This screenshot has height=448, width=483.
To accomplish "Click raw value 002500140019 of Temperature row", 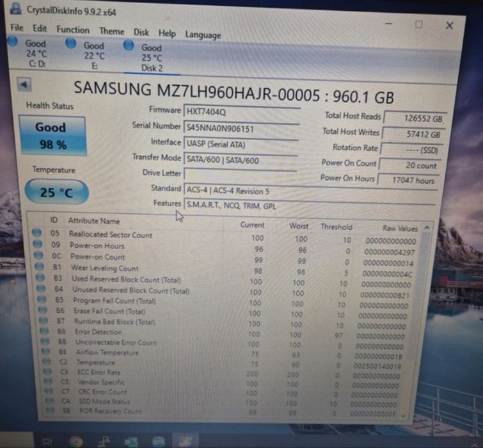I will 377,366.
